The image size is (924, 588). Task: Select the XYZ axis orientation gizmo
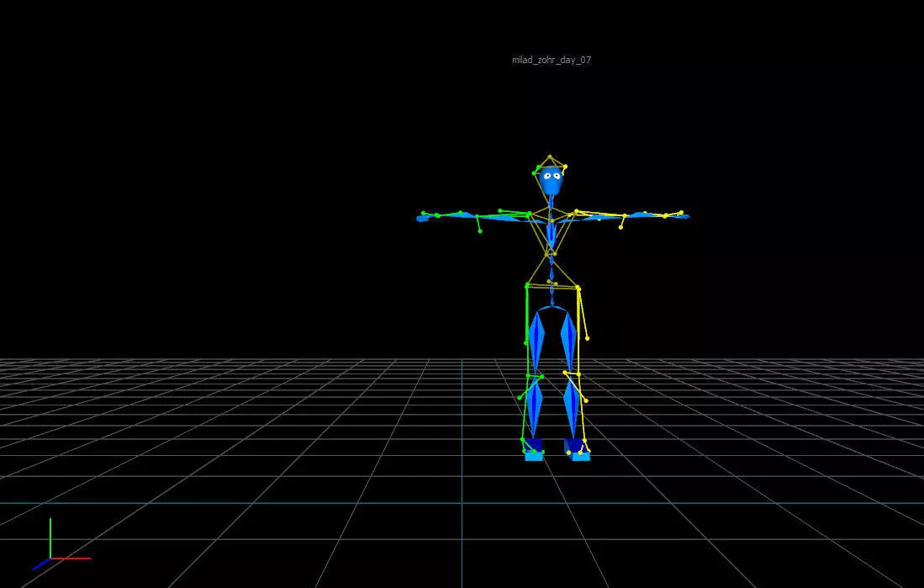pyautogui.click(x=61, y=544)
